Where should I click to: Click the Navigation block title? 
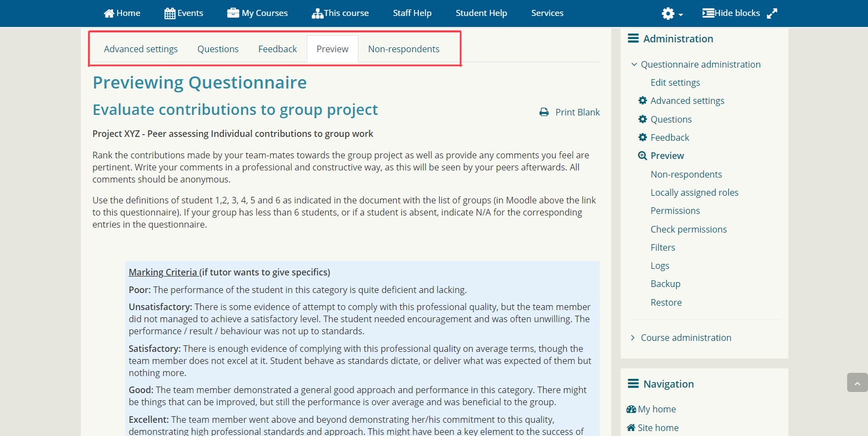tap(668, 384)
